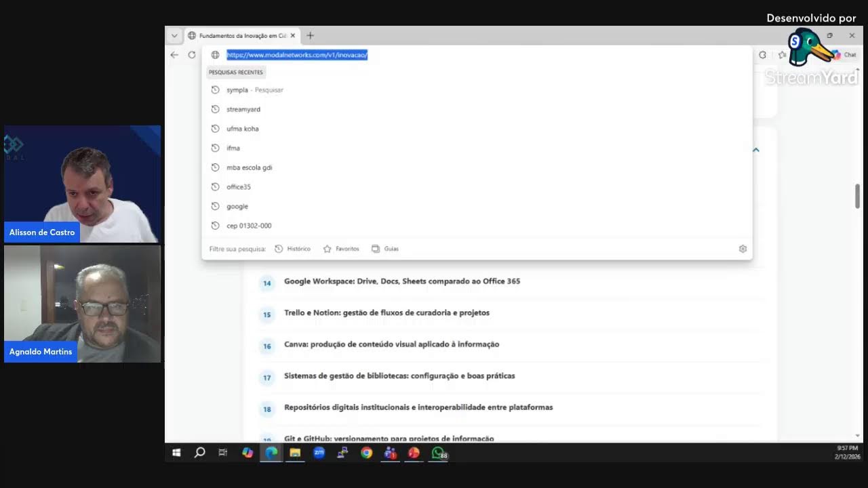Click the number 14 lesson badge

(267, 283)
